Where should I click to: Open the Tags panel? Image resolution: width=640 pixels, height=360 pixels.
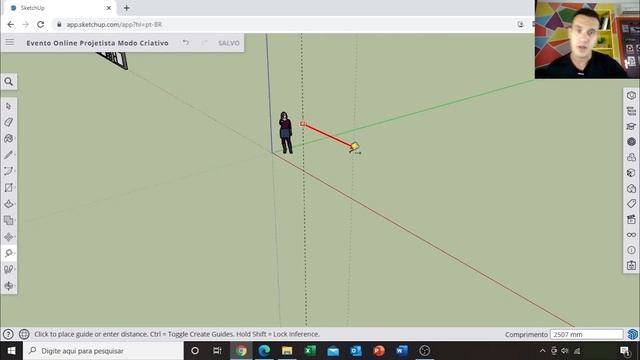click(x=631, y=204)
